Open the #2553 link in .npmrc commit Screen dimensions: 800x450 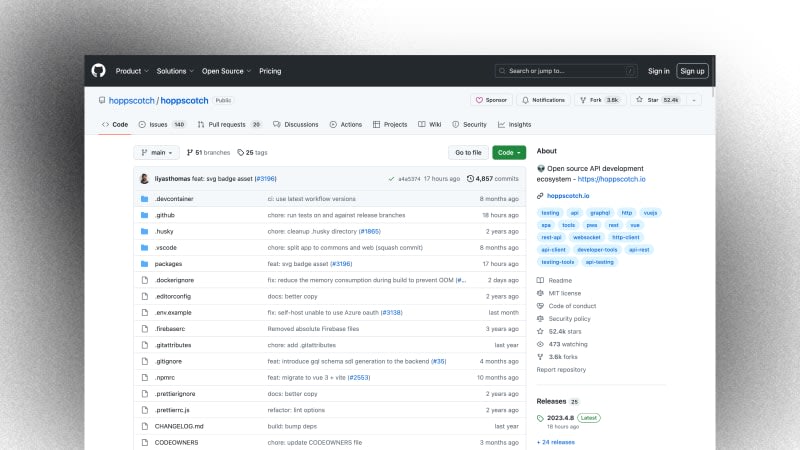coord(359,378)
